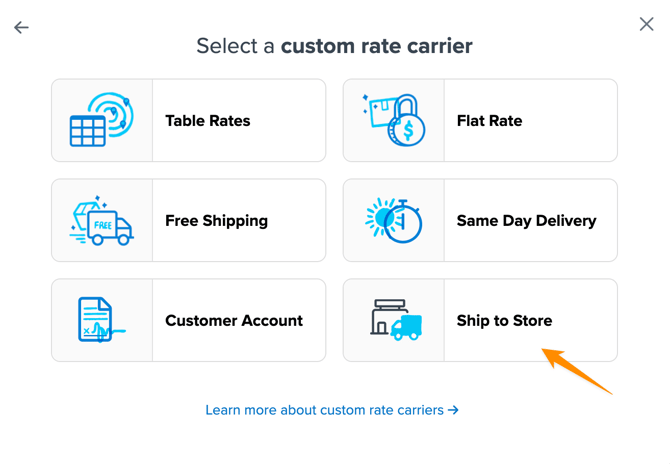This screenshot has height=464, width=670.
Task: Open Learn more about custom rate carriers
Action: pyautogui.click(x=325, y=410)
